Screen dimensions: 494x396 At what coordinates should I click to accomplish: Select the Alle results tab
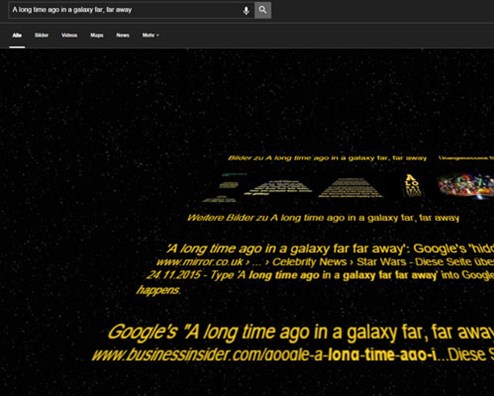[x=17, y=35]
